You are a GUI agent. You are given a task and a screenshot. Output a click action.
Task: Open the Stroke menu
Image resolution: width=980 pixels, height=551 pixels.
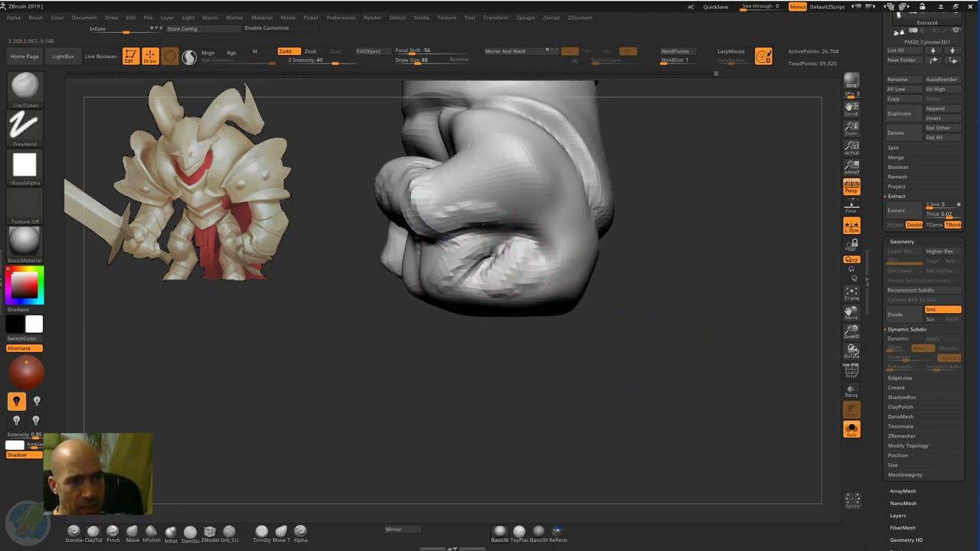[x=421, y=18]
